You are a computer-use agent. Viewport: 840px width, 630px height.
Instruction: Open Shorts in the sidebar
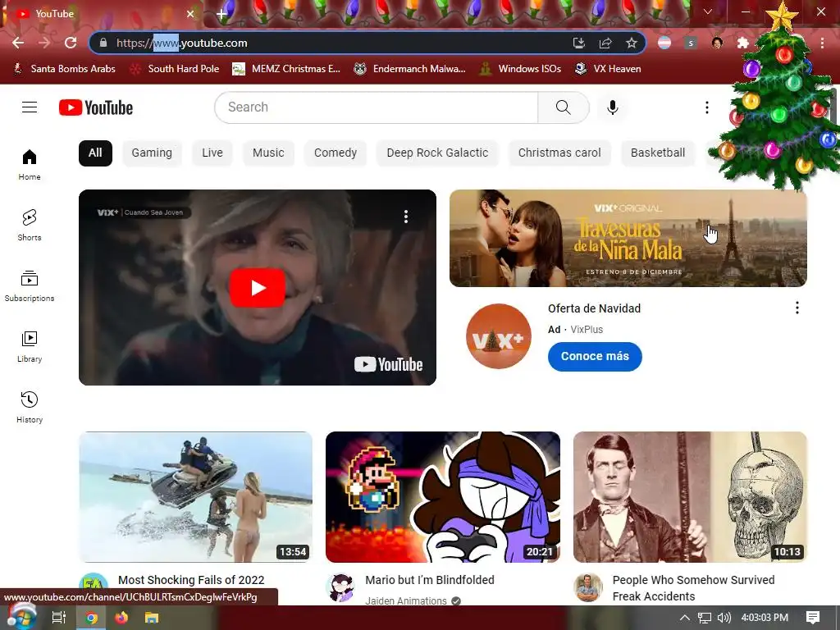click(30, 225)
